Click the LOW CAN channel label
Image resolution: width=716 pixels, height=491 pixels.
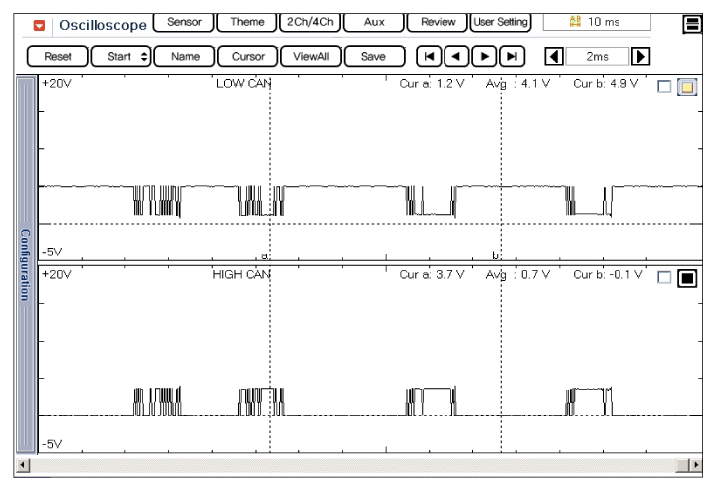[243, 84]
